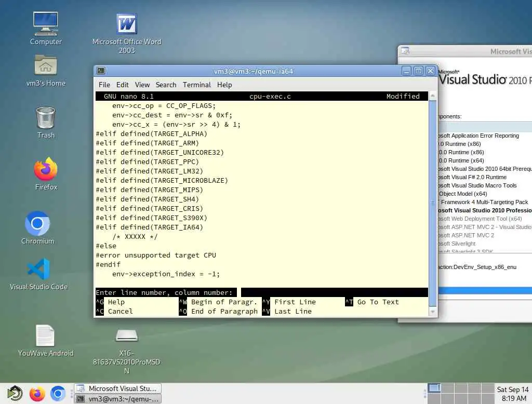Open the terminal View menu
The width and height of the screenshot is (532, 404).
click(142, 85)
